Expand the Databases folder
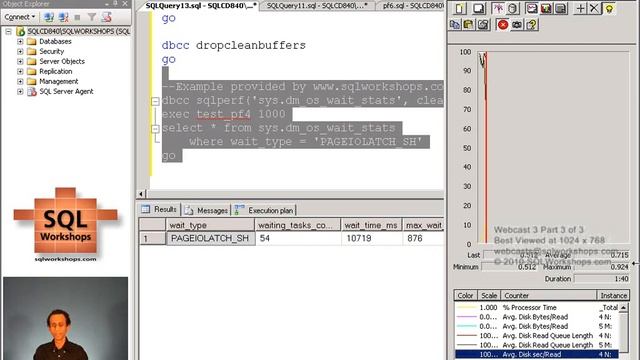Image resolution: width=640 pixels, height=360 pixels. point(20,41)
